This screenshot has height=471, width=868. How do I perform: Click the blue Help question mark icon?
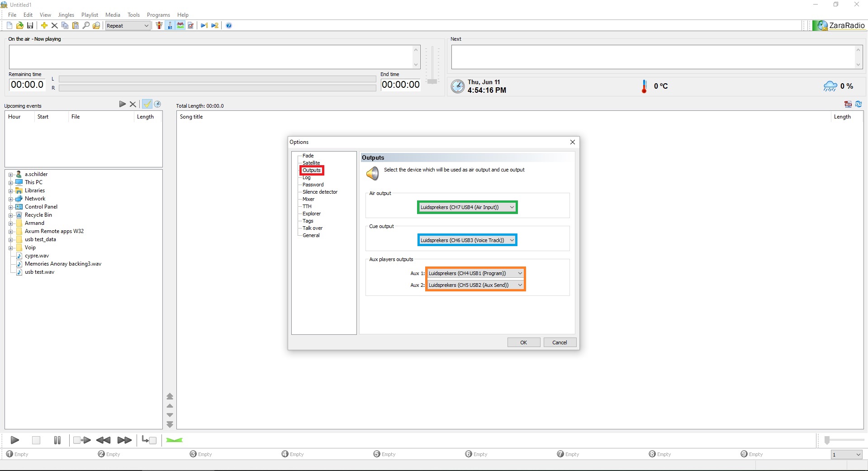[x=229, y=26]
